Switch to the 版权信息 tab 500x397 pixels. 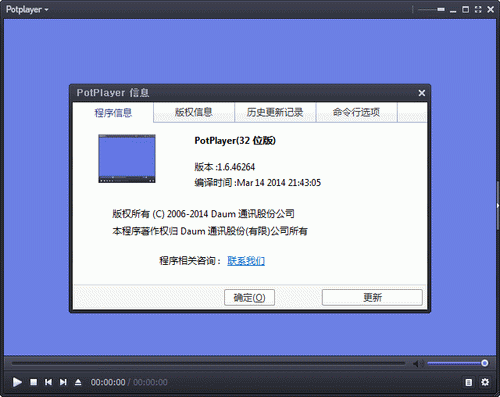click(x=194, y=112)
